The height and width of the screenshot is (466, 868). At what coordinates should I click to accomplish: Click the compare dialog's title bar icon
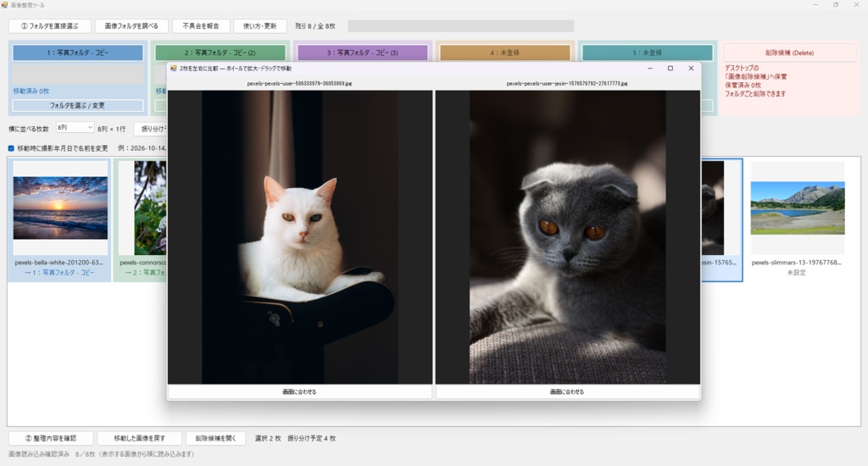click(174, 69)
